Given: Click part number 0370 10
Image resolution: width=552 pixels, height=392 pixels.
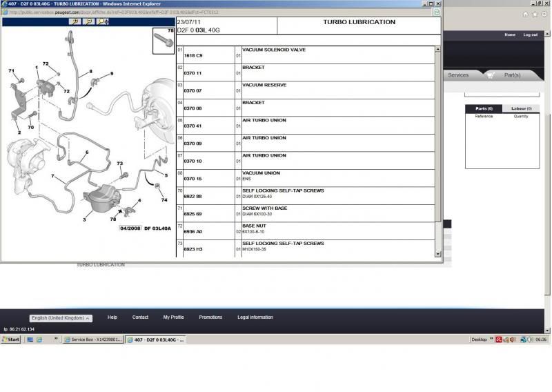Looking at the screenshot, I should click(x=193, y=161).
